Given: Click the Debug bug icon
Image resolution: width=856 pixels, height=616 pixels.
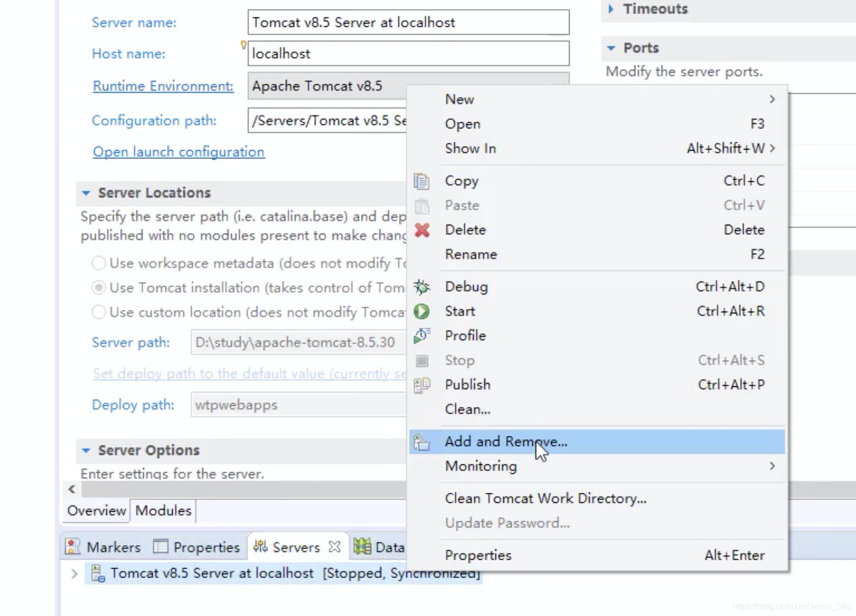Looking at the screenshot, I should 422,287.
